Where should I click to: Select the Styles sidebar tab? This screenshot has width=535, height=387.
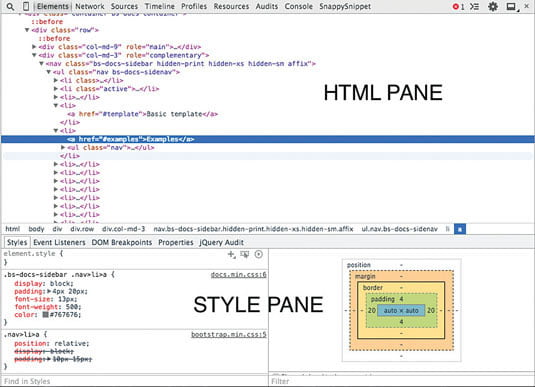coord(17,242)
